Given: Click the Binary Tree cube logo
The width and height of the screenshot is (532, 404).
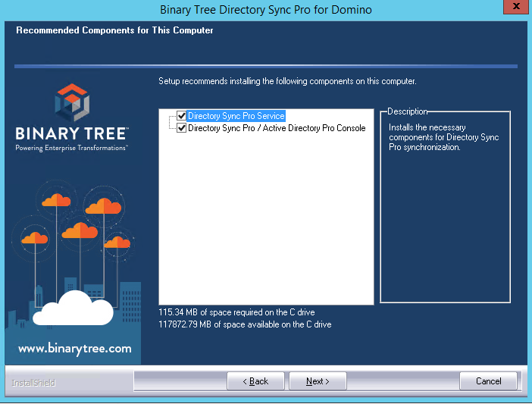Looking at the screenshot, I should tap(72, 102).
